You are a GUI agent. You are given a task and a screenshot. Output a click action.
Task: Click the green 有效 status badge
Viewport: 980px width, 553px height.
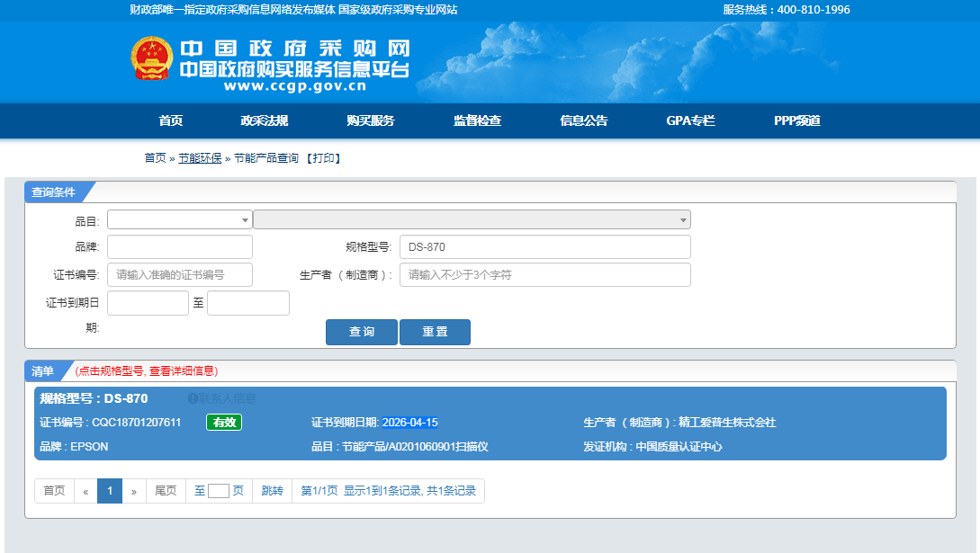click(224, 423)
